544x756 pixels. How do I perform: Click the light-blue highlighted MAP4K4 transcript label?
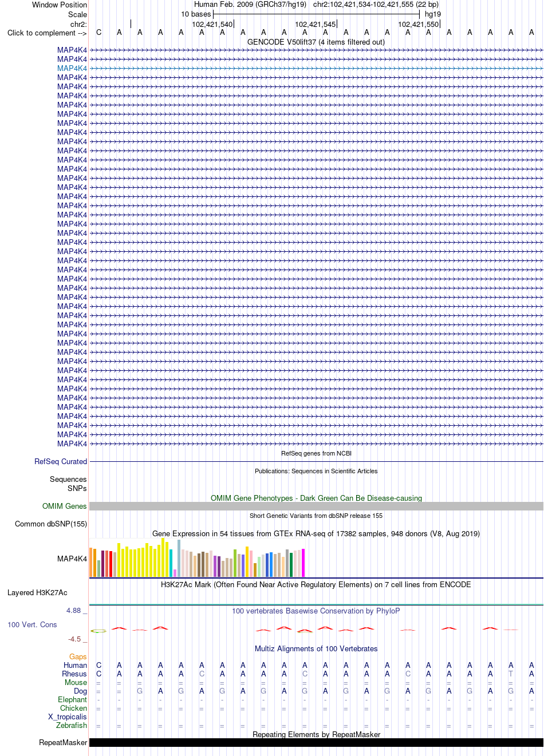[72, 68]
